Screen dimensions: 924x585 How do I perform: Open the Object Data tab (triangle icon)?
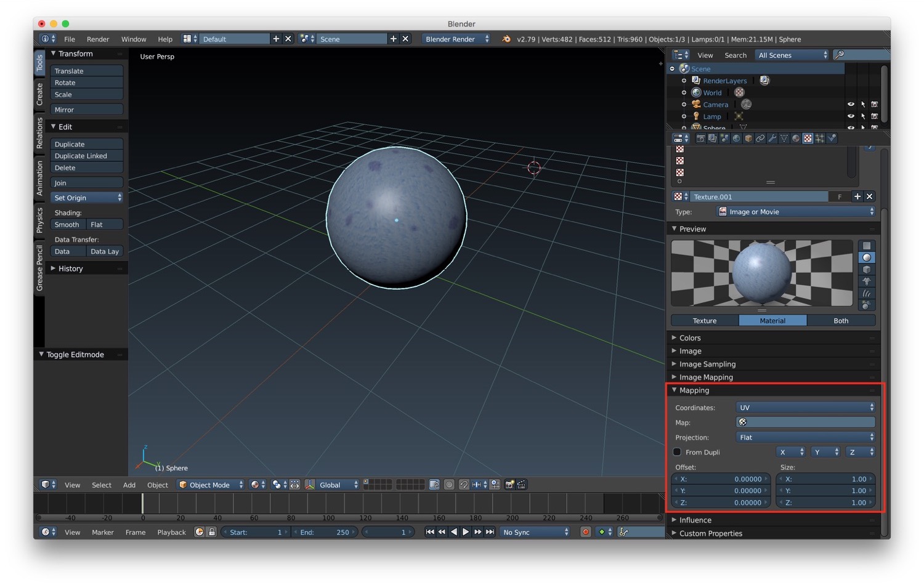tap(784, 139)
